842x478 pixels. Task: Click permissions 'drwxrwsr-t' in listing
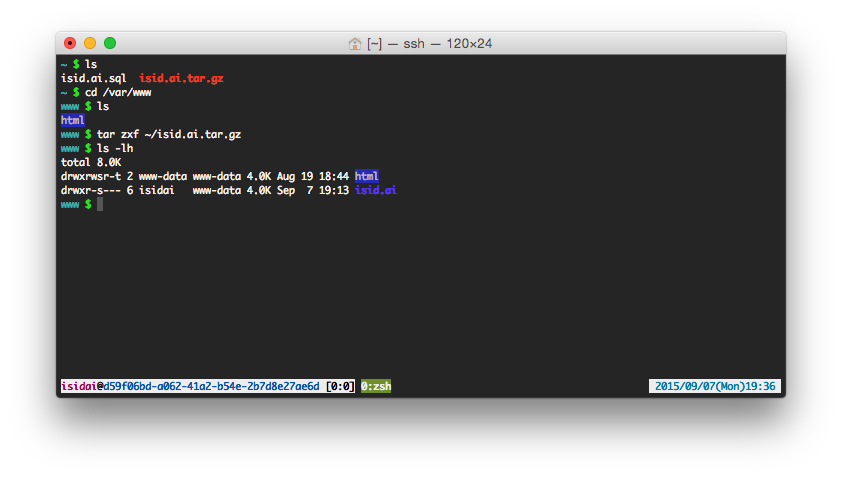click(x=91, y=176)
